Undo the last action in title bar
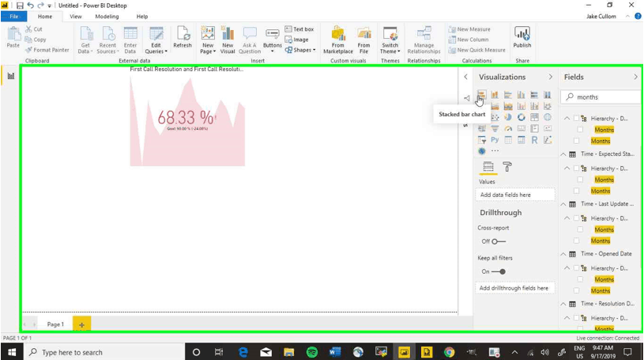The height and width of the screenshot is (360, 644). tap(30, 6)
